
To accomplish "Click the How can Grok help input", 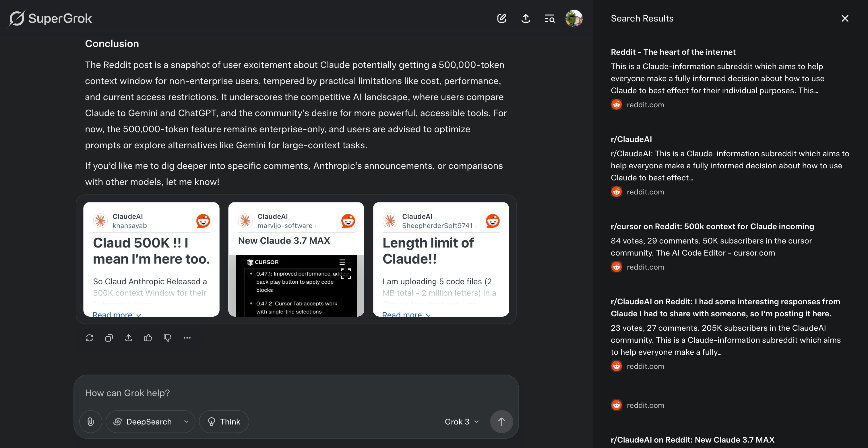I will [x=296, y=393].
